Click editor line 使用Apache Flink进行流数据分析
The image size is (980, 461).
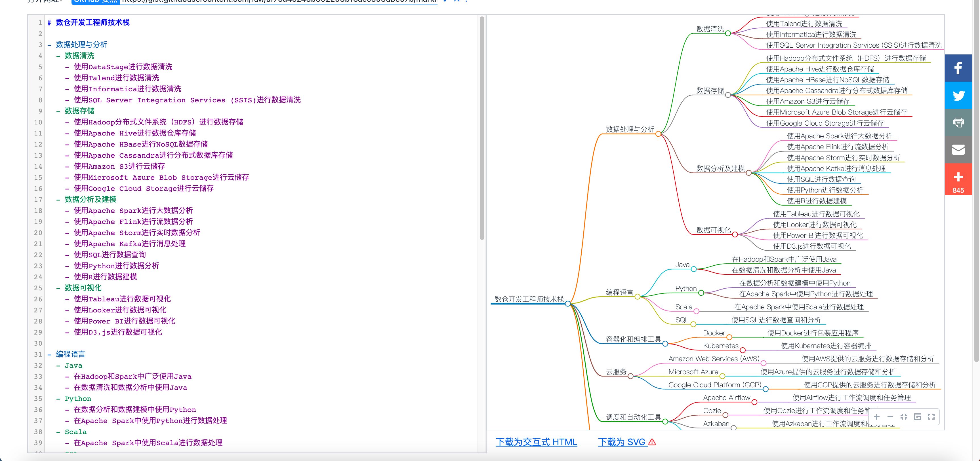pyautogui.click(x=133, y=221)
